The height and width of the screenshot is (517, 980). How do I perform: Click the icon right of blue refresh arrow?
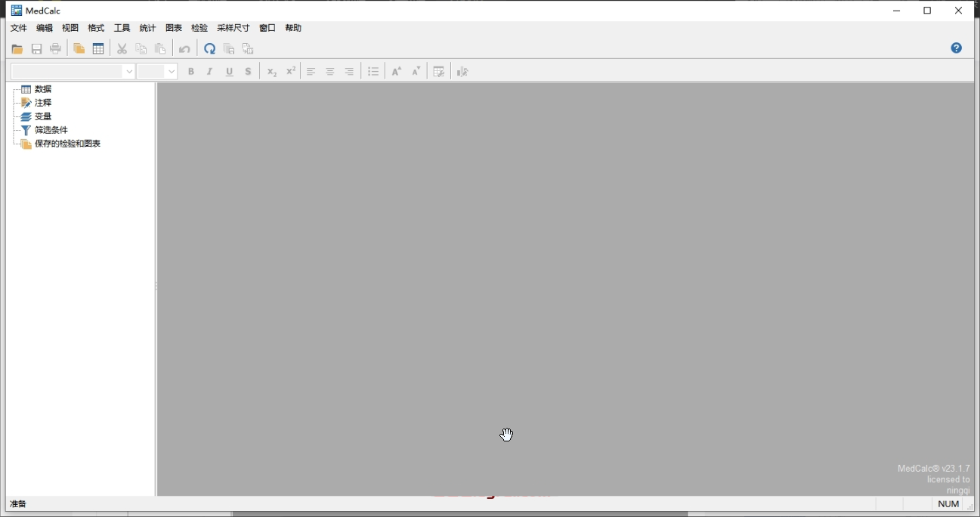pos(229,49)
